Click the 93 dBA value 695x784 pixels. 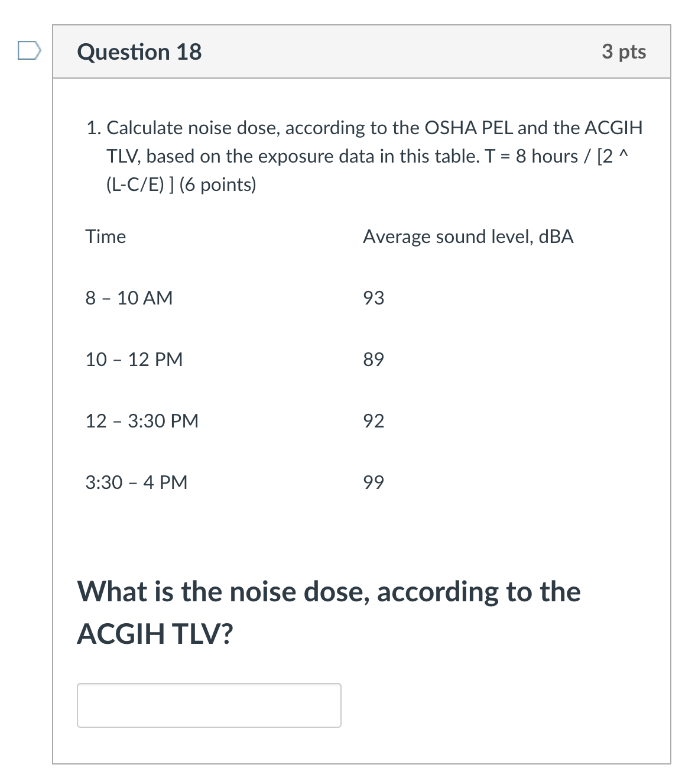(374, 298)
